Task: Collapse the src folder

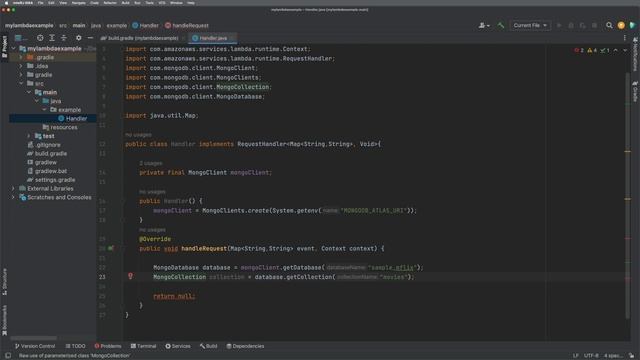Action: pyautogui.click(x=21, y=83)
